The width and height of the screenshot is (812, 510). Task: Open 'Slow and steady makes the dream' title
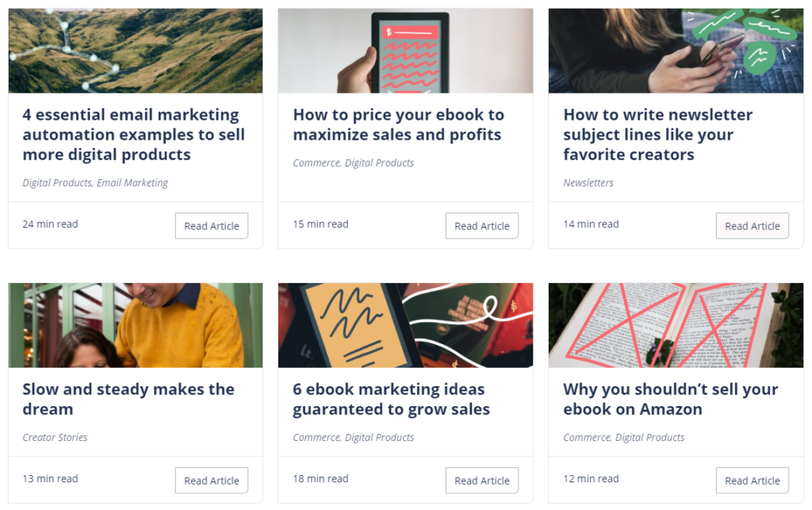coord(128,399)
